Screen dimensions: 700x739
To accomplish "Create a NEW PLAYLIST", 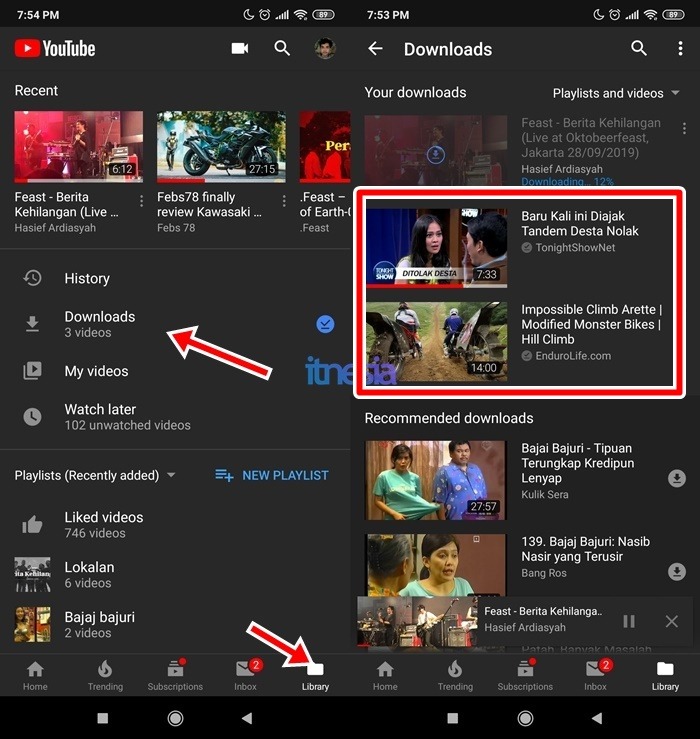I will click(272, 475).
